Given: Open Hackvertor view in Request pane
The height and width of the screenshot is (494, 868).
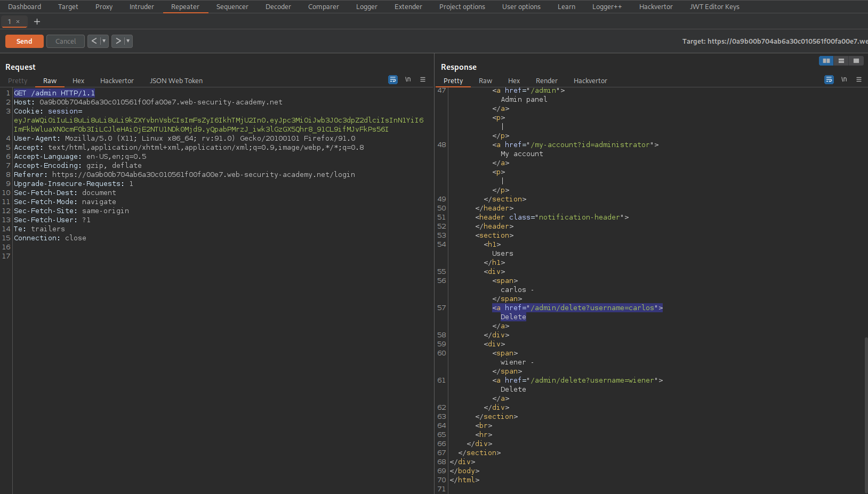Looking at the screenshot, I should click(x=117, y=81).
